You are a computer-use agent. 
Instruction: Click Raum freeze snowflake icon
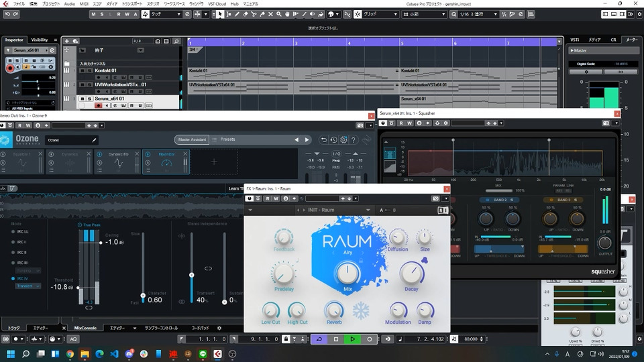(361, 310)
